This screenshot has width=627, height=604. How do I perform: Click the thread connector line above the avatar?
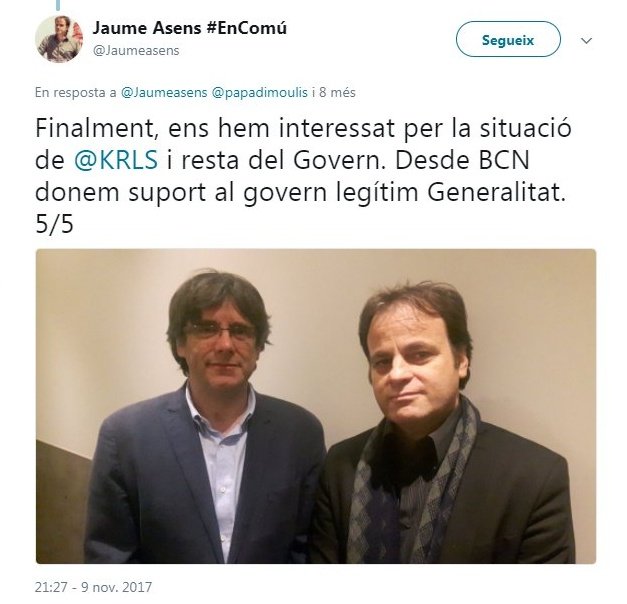coord(58,5)
